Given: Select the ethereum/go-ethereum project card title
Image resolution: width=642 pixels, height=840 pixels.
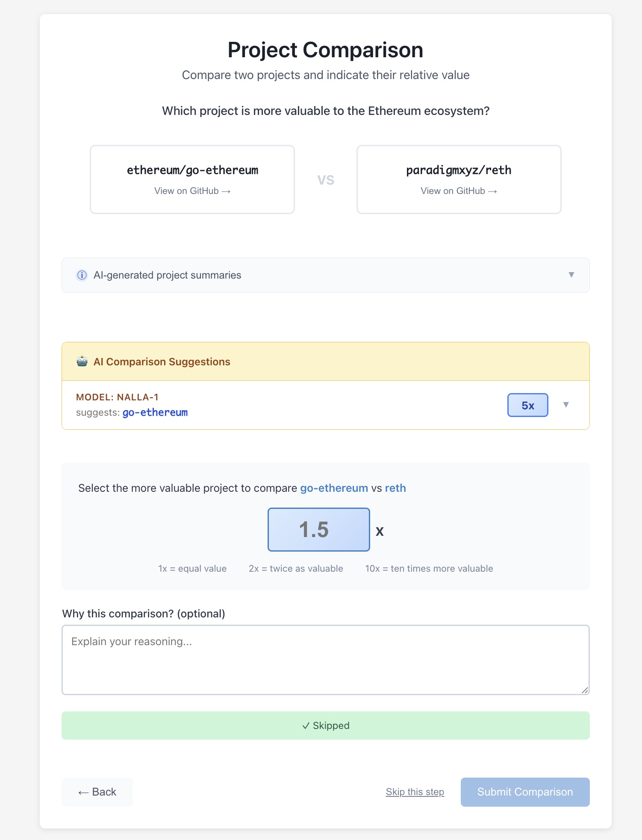Looking at the screenshot, I should click(192, 170).
